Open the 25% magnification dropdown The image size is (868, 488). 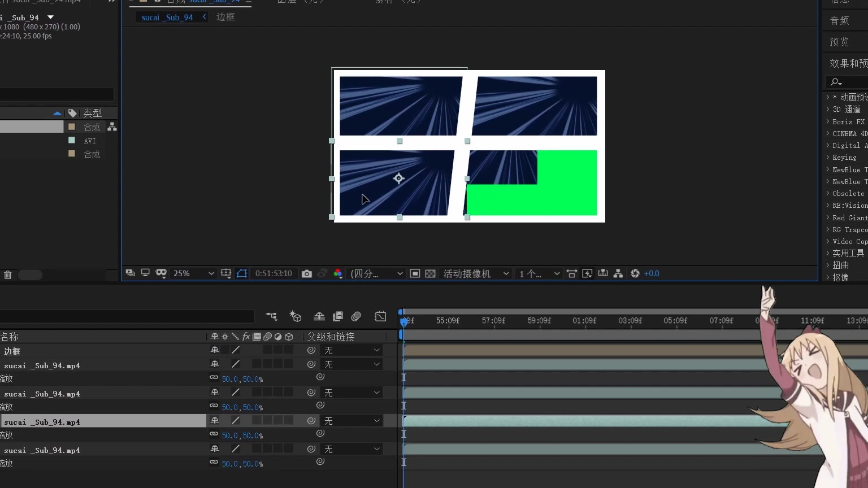click(193, 274)
